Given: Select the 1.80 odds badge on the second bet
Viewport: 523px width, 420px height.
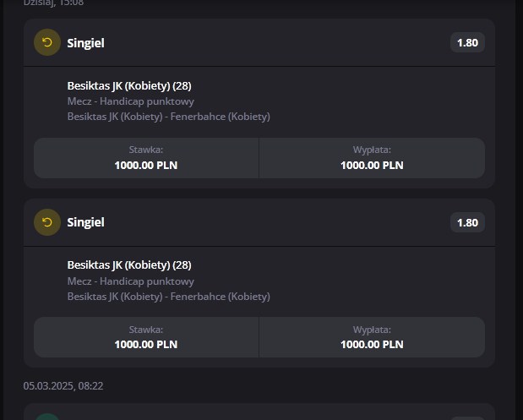Looking at the screenshot, I should click(467, 222).
